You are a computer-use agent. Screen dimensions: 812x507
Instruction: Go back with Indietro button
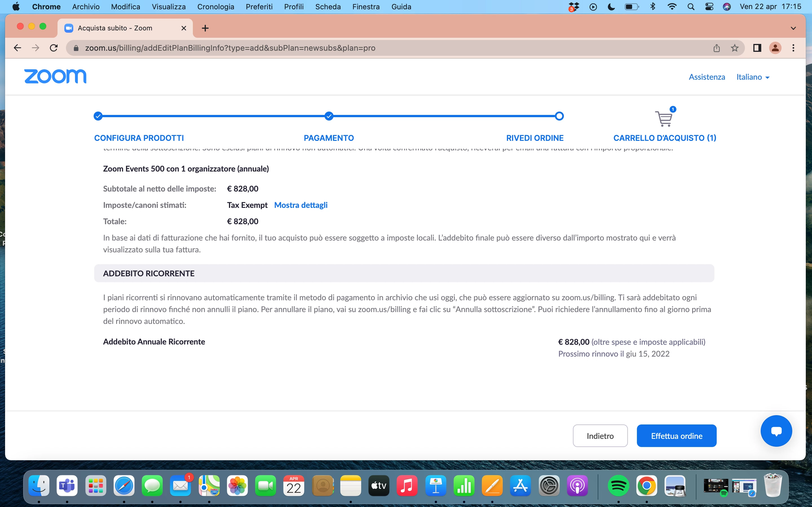[600, 435]
